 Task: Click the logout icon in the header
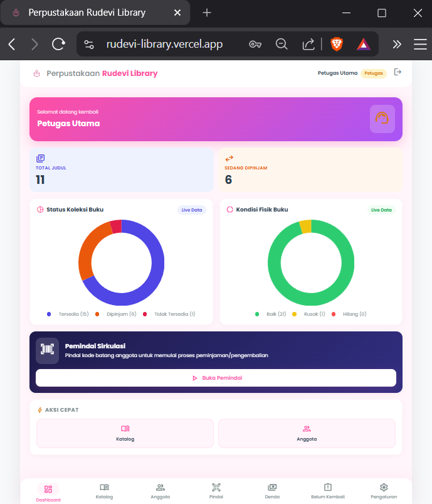tap(398, 72)
